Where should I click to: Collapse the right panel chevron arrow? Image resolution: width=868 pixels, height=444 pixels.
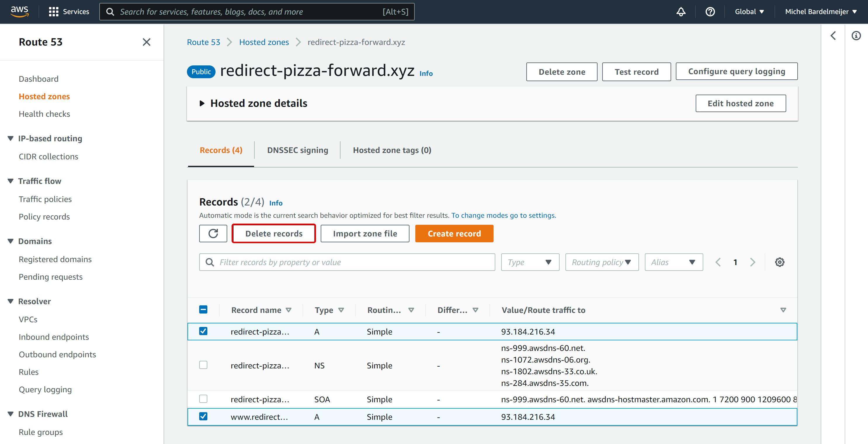833,36
